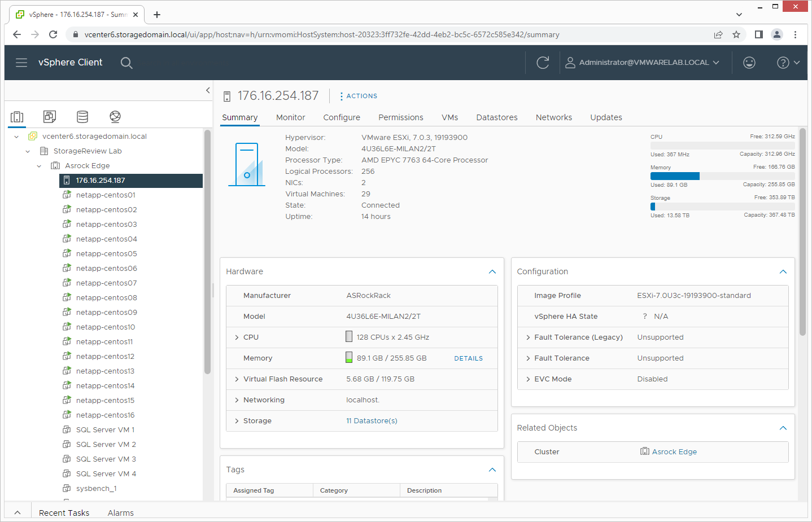The height and width of the screenshot is (522, 812).
Task: Collapse the vcenter6.storagedomain.local tree node
Action: pyautogui.click(x=16, y=137)
